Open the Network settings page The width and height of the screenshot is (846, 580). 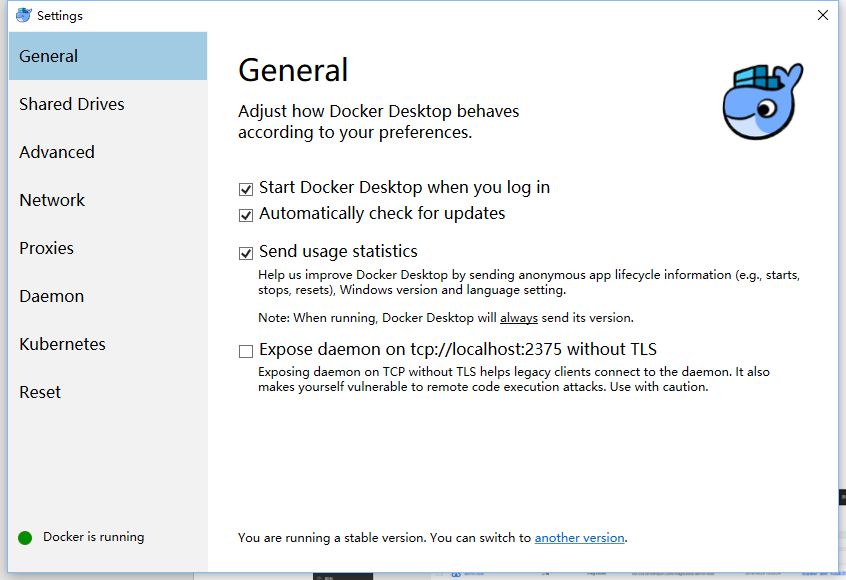pos(108,200)
